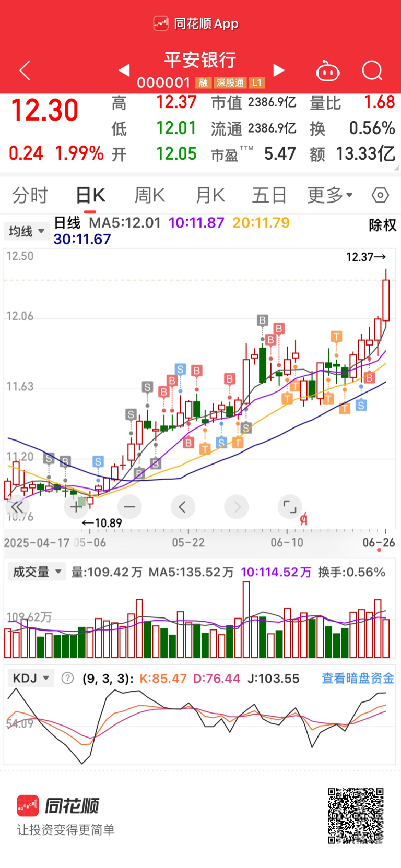Open chart settings hexagon icon
This screenshot has height=868, width=401.
(380, 195)
